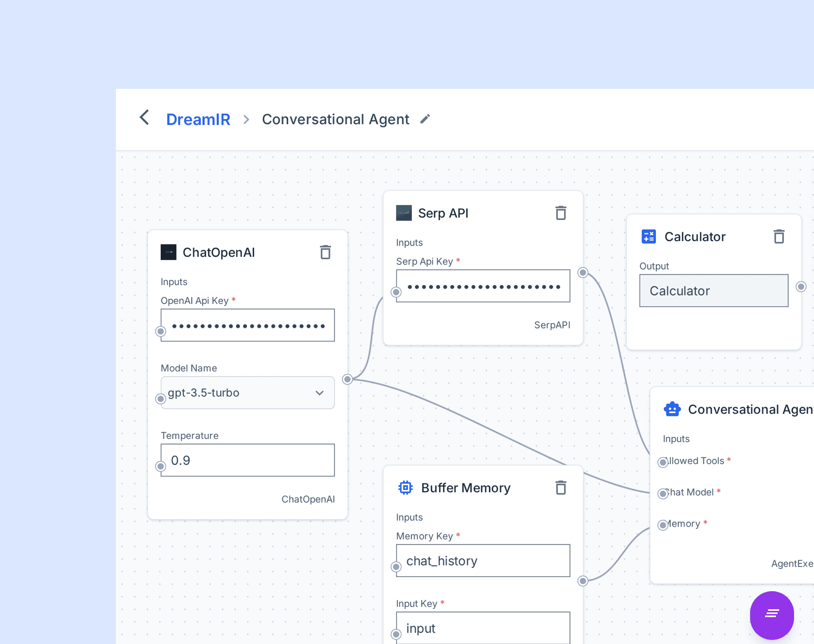The width and height of the screenshot is (814, 644).
Task: Go back using the left chevron arrow
Action: tap(144, 118)
